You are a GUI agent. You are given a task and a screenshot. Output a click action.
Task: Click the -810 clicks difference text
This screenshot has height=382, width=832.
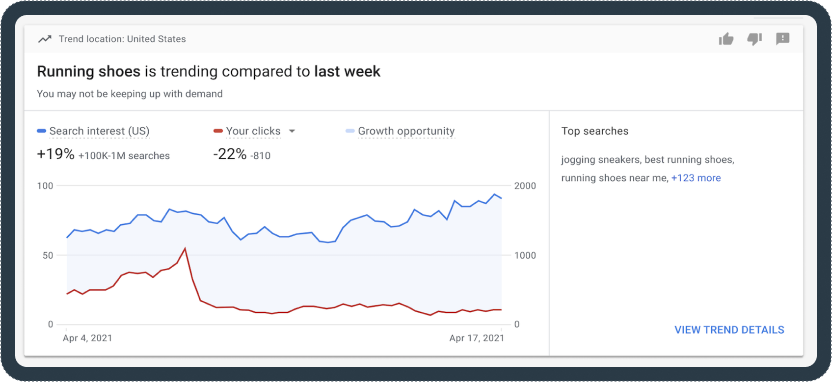click(260, 156)
